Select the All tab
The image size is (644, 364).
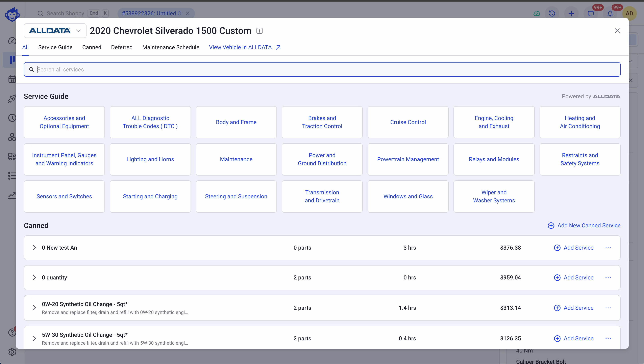25,47
